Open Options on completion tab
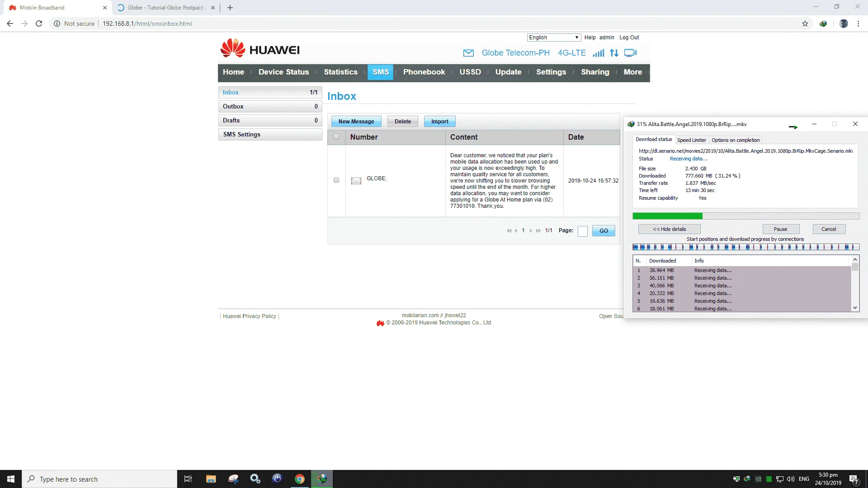 (736, 140)
